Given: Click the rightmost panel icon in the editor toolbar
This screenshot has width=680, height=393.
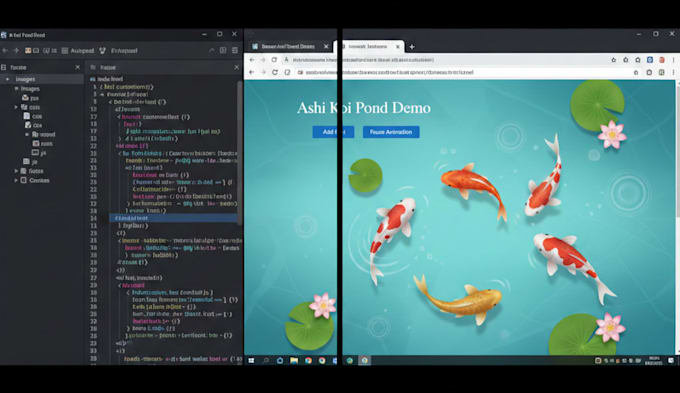Looking at the screenshot, I should tap(235, 50).
